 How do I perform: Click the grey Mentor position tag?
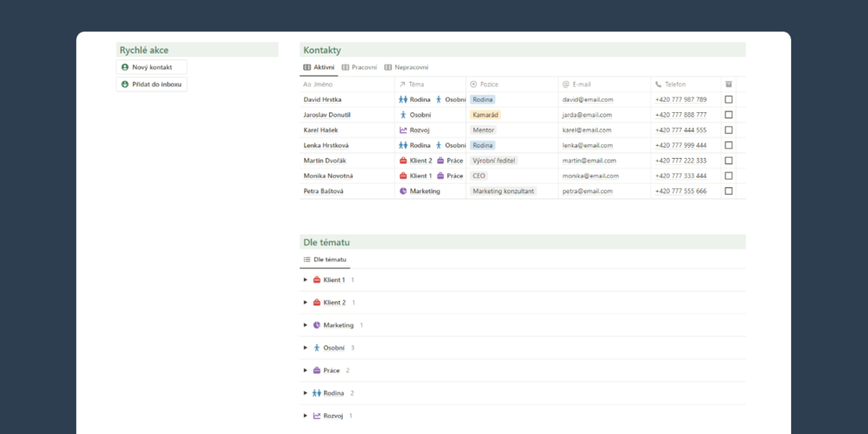click(x=484, y=130)
